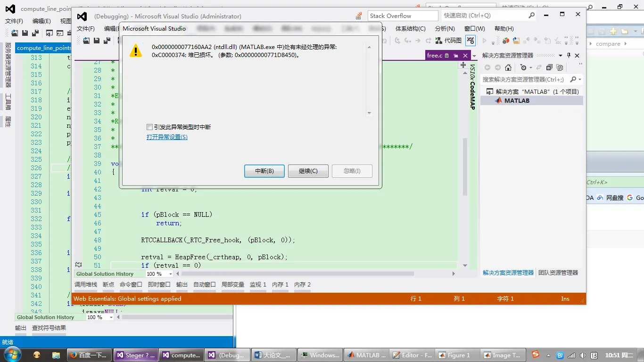This screenshot has width=644, height=362.
Task: Open the 打开异常设置(S) link
Action: click(167, 137)
